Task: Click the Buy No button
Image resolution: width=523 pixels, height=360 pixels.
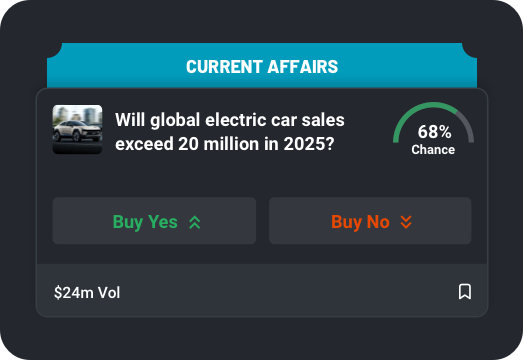Action: 370,221
